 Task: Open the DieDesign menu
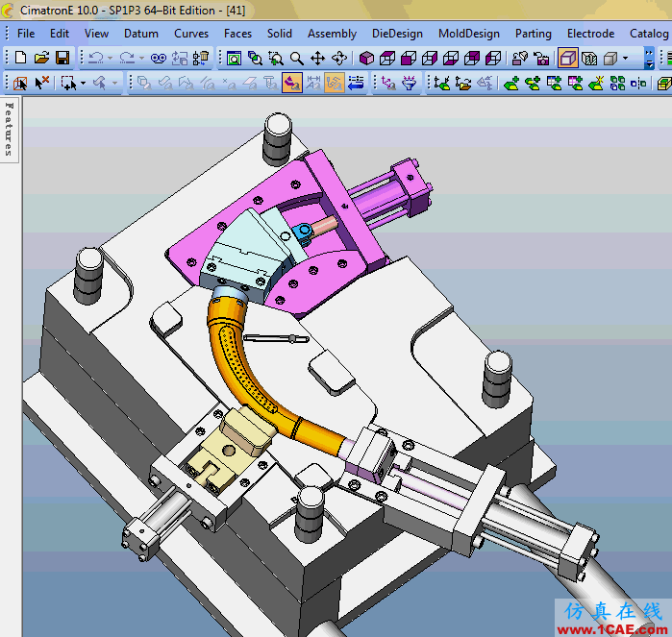397,34
